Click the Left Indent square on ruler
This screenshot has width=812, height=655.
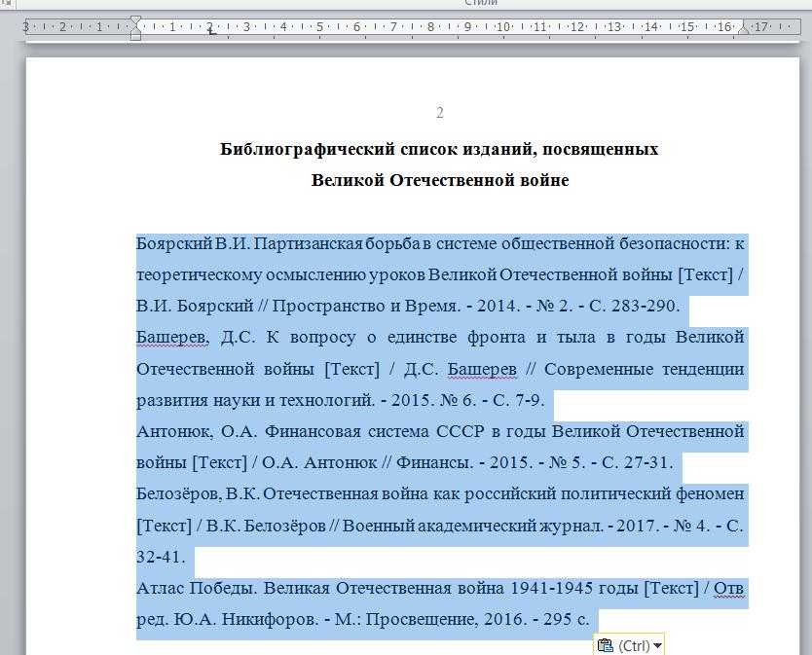pos(135,36)
